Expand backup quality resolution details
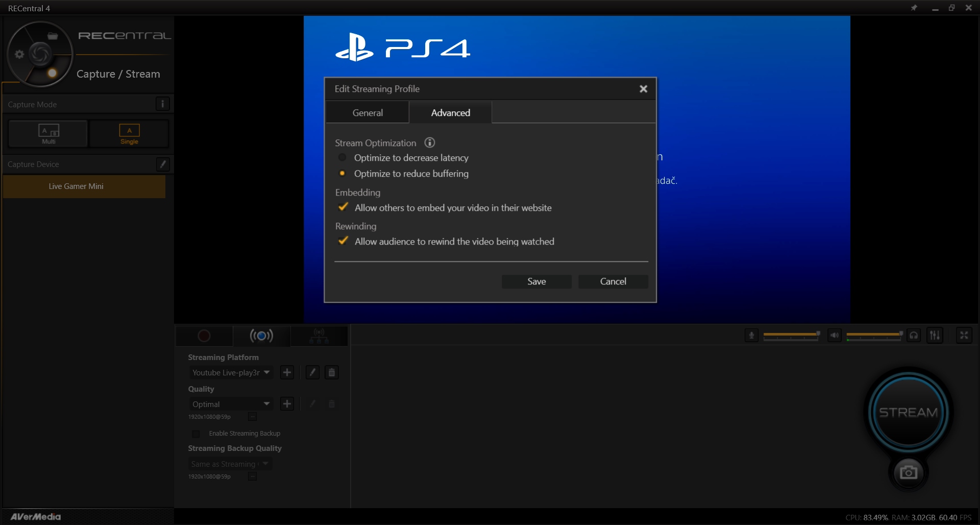Screen dimensions: 980x525 pyautogui.click(x=252, y=476)
